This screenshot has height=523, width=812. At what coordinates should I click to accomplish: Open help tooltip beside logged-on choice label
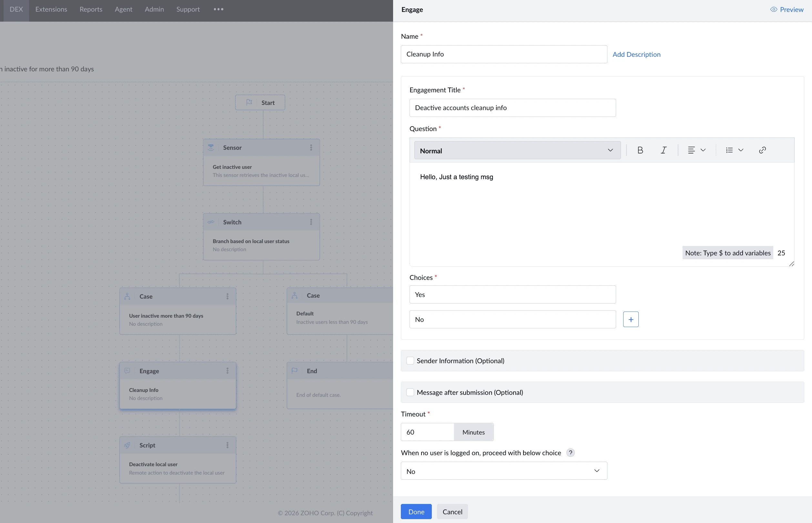571,453
